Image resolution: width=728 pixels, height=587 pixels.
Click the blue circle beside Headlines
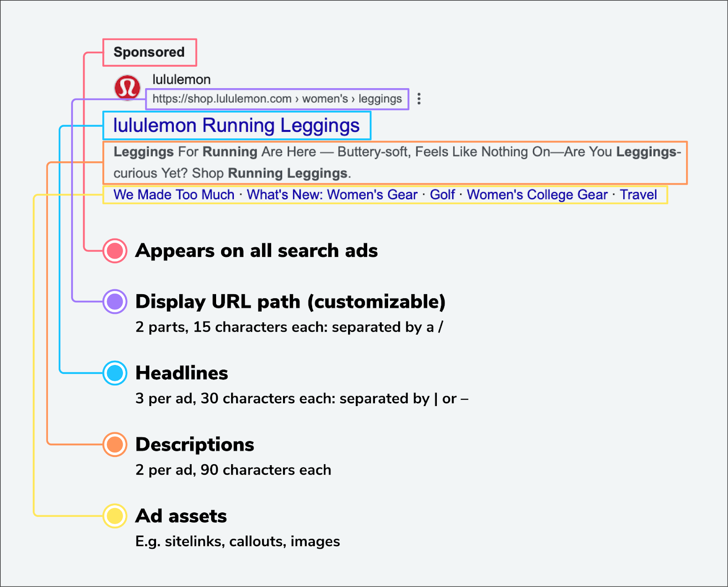115,373
